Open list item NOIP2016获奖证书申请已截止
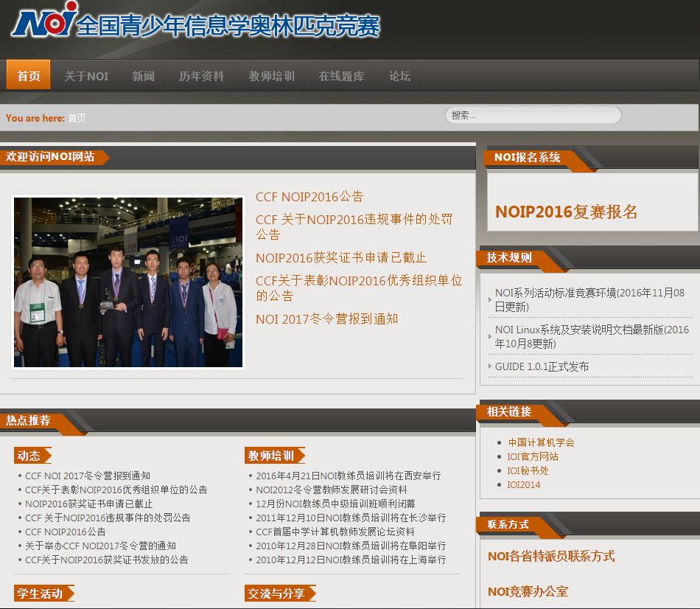 (89, 504)
